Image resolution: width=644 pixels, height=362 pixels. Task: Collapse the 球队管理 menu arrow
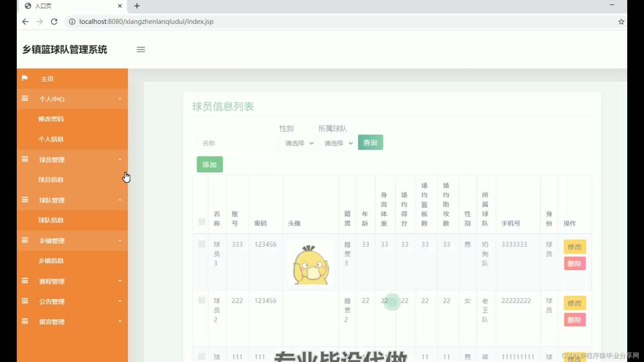click(x=120, y=200)
